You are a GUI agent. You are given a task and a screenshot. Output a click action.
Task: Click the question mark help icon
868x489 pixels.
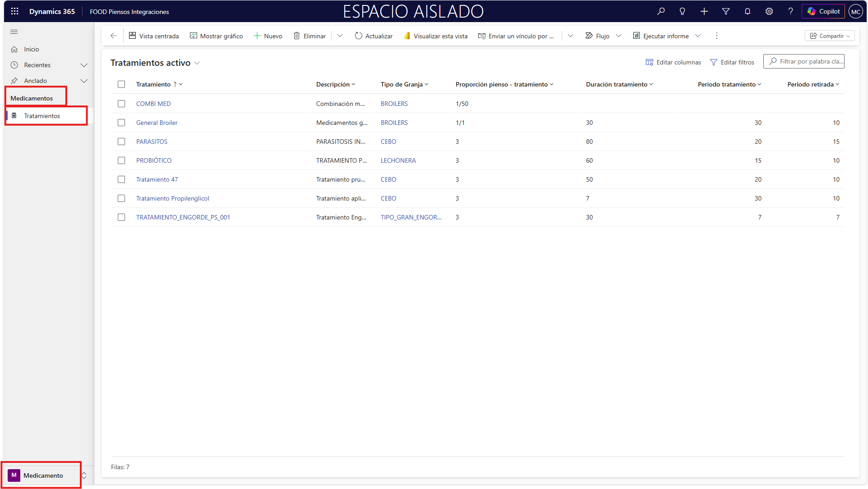pyautogui.click(x=790, y=11)
